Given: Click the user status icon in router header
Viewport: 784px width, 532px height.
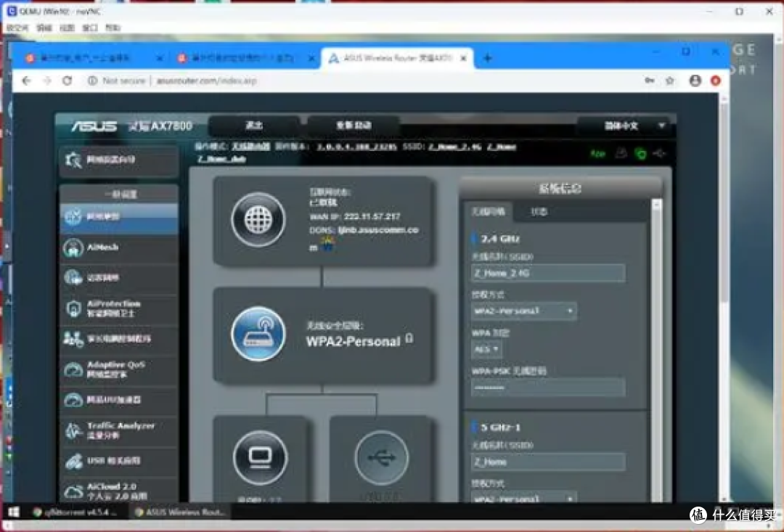Looking at the screenshot, I should tap(621, 153).
